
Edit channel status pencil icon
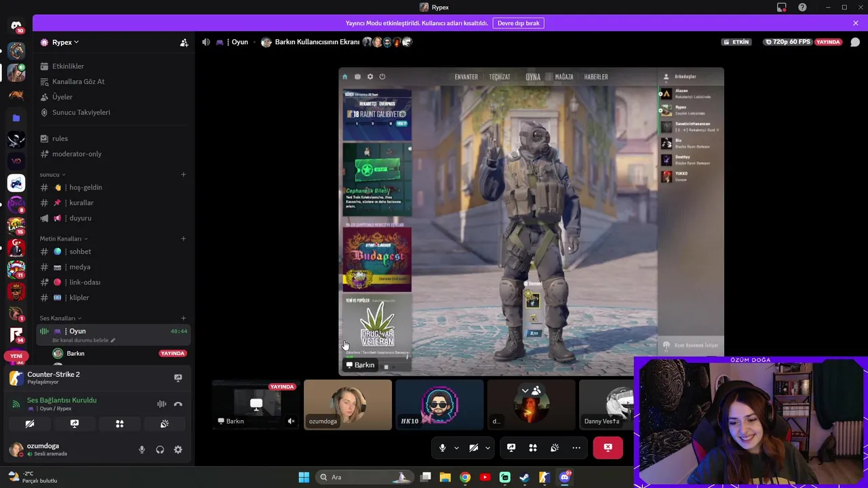coord(113,340)
